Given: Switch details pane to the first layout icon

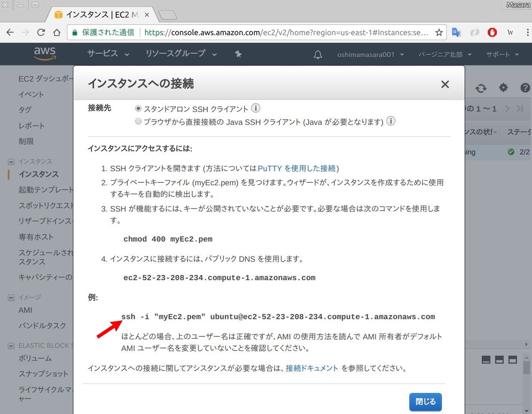Looking at the screenshot, I should point(486,360).
